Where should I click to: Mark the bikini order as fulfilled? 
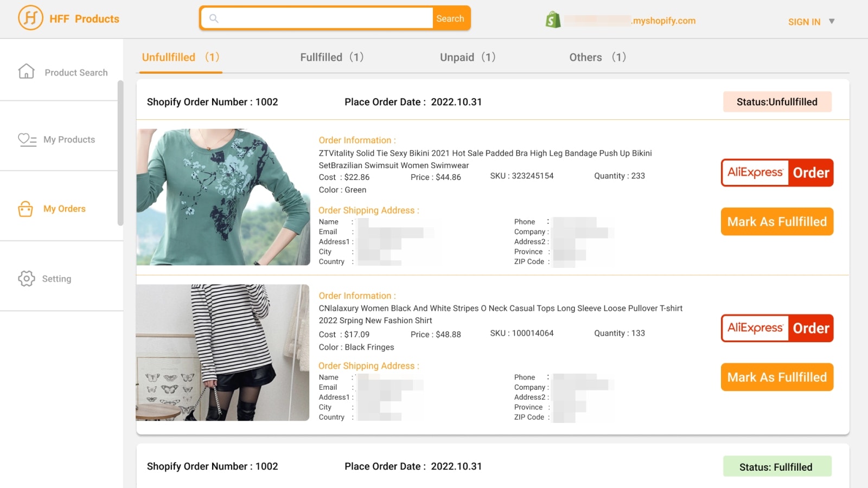[x=777, y=221]
